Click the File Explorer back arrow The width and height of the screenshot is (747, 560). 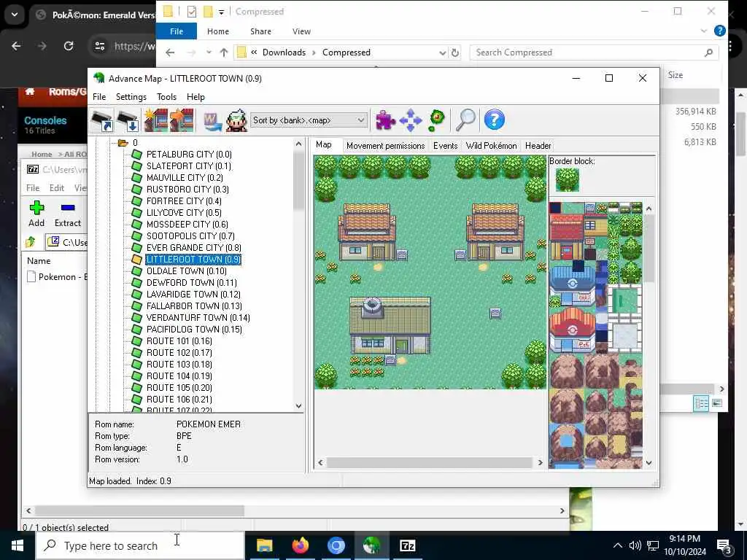tap(170, 52)
